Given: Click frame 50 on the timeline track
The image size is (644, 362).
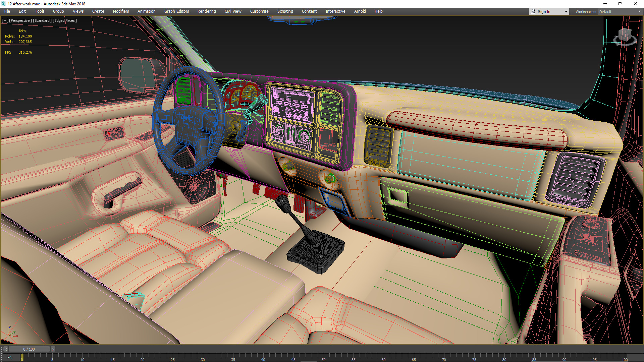Looking at the screenshot, I should click(323, 357).
